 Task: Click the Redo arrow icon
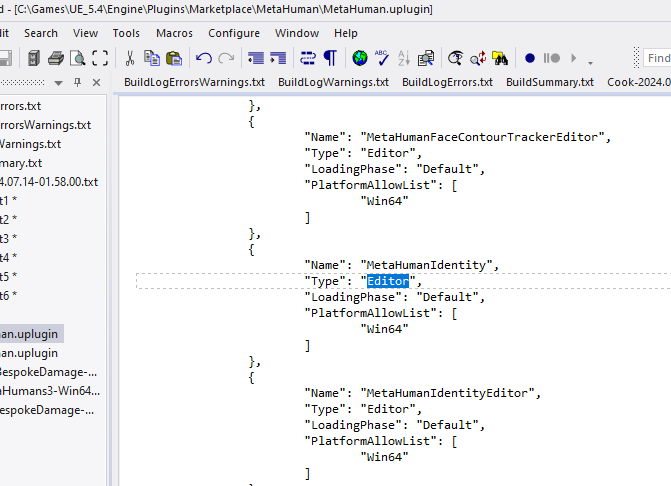click(x=226, y=58)
